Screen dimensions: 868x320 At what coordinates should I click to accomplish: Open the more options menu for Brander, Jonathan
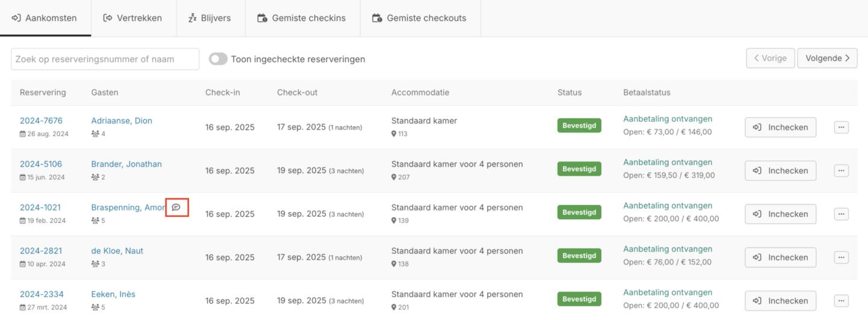(x=841, y=171)
